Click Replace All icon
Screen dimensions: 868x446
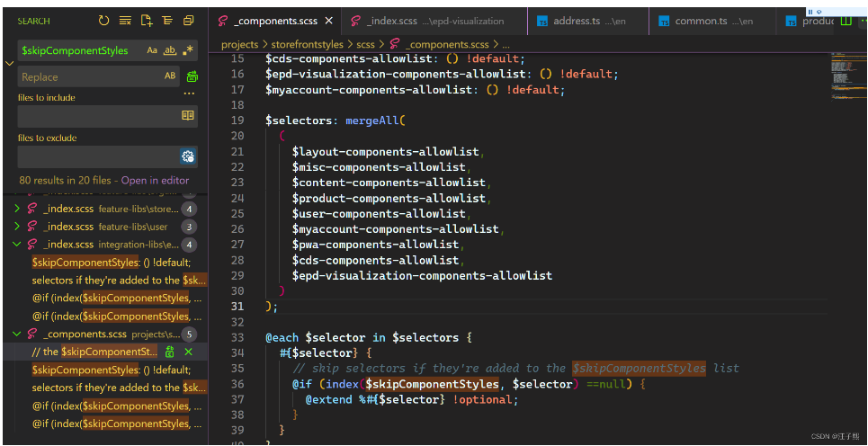(x=192, y=76)
